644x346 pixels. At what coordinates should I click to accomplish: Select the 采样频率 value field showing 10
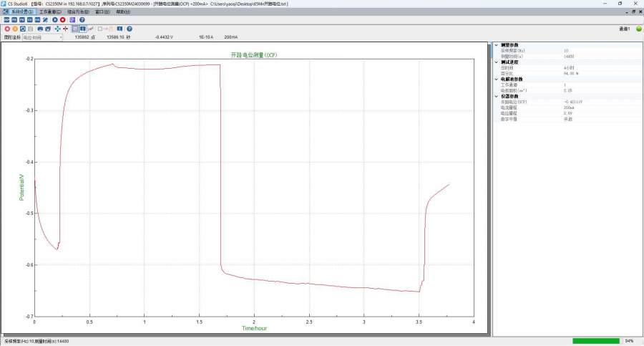point(566,50)
